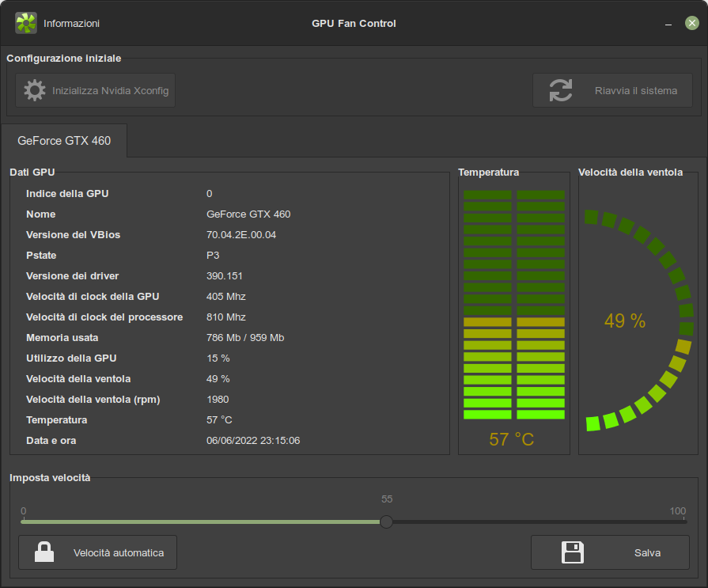Click the 57 °C temperature gauge reading

512,439
